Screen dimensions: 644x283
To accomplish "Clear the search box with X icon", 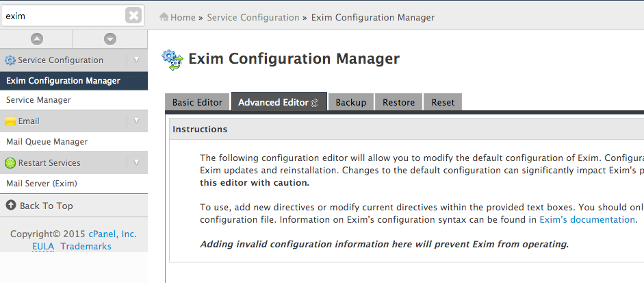I will click(133, 15).
